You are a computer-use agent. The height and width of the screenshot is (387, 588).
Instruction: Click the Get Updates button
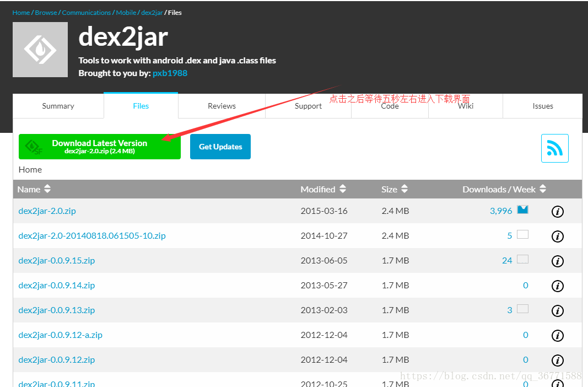pyautogui.click(x=220, y=147)
